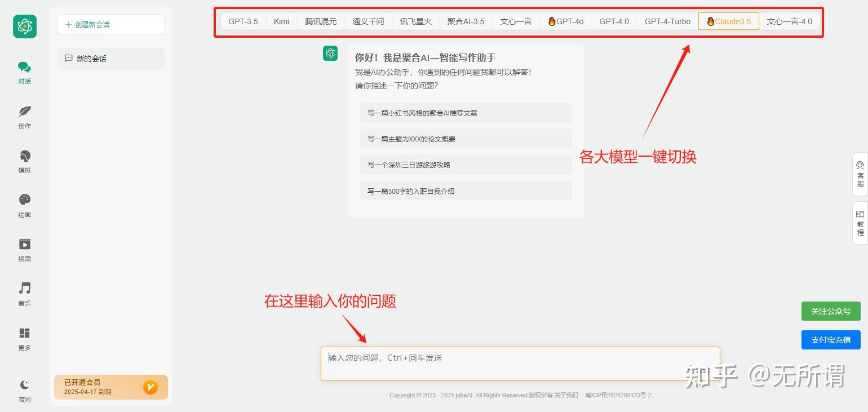Switch to the Kimi model tab
Viewport: 868px width, 412px height.
point(281,21)
